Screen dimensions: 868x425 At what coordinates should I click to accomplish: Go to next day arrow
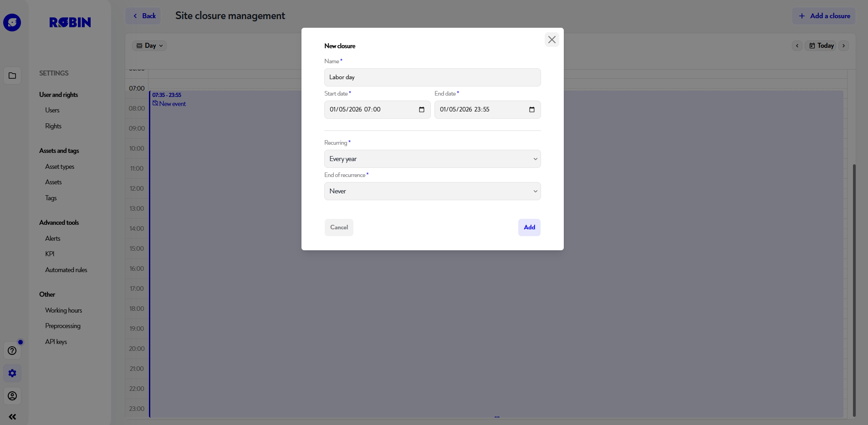843,46
